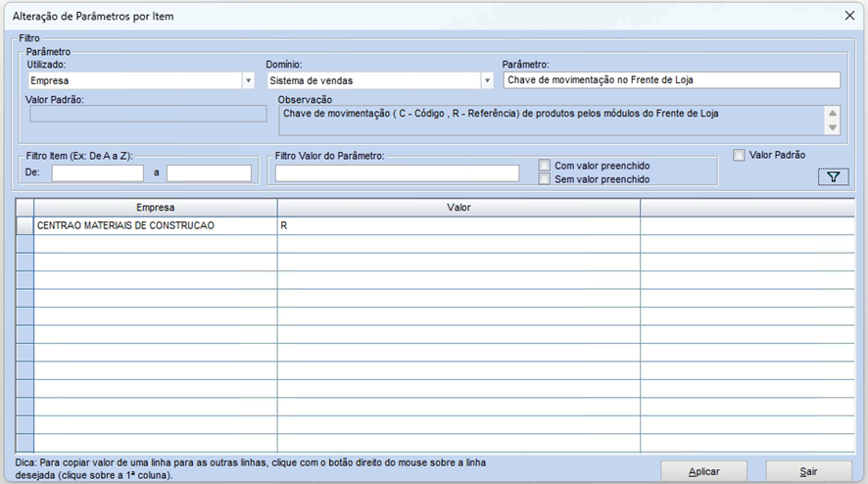Click the 'a' range end field
The image size is (868, 484).
coord(209,173)
